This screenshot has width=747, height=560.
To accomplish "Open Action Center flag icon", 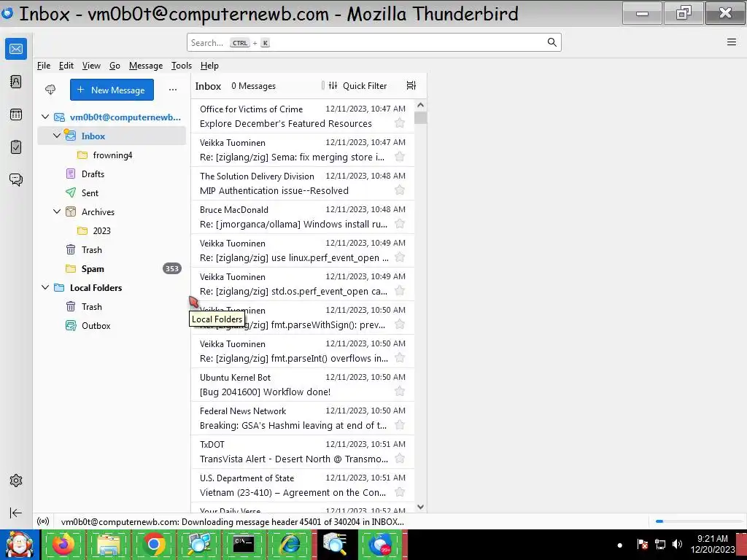I will 642,544.
